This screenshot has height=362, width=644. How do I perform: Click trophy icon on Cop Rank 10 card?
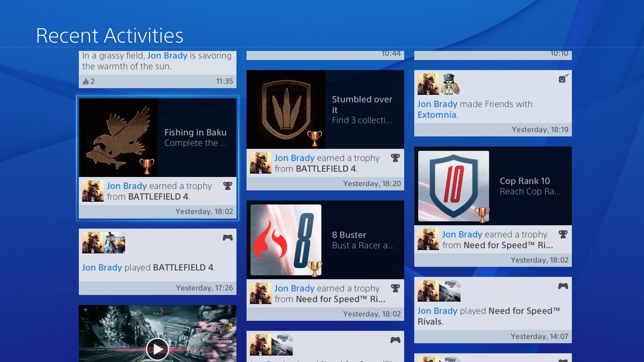563,234
